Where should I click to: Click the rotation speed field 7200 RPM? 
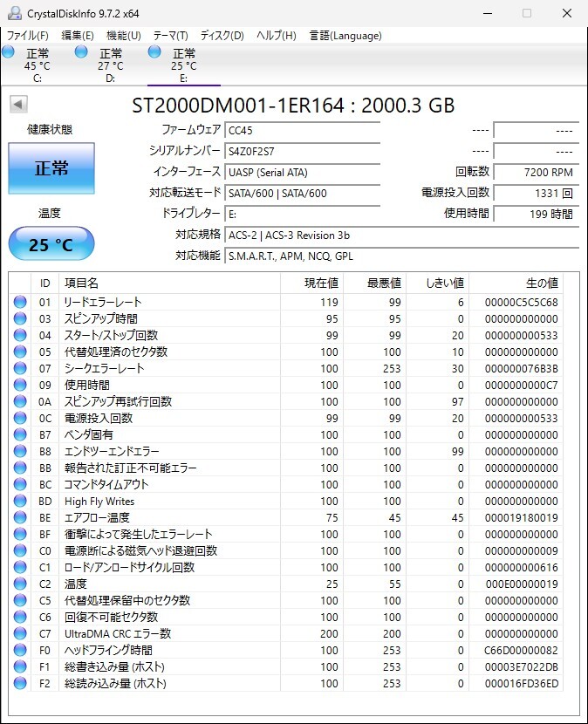536,172
